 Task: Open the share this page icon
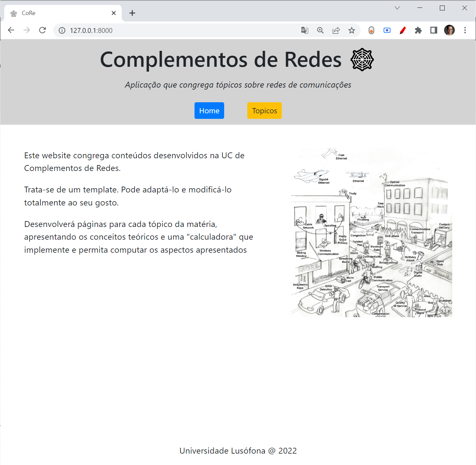pos(336,30)
